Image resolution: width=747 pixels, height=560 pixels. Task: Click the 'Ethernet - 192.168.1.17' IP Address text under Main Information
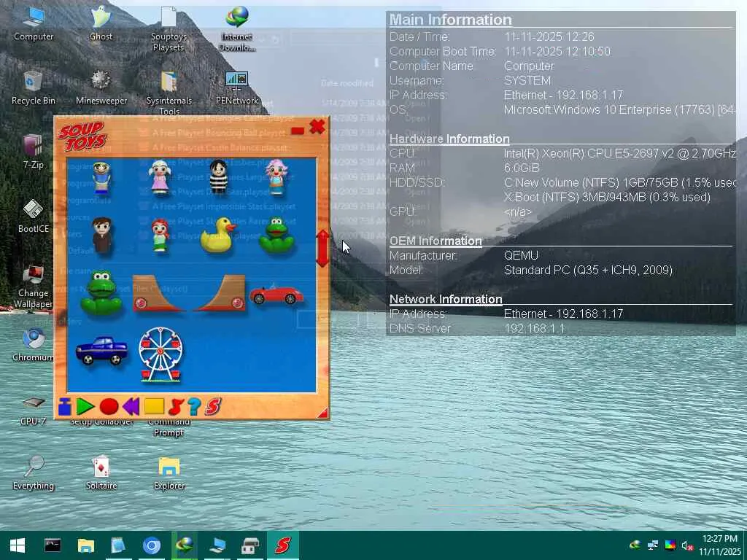point(563,96)
